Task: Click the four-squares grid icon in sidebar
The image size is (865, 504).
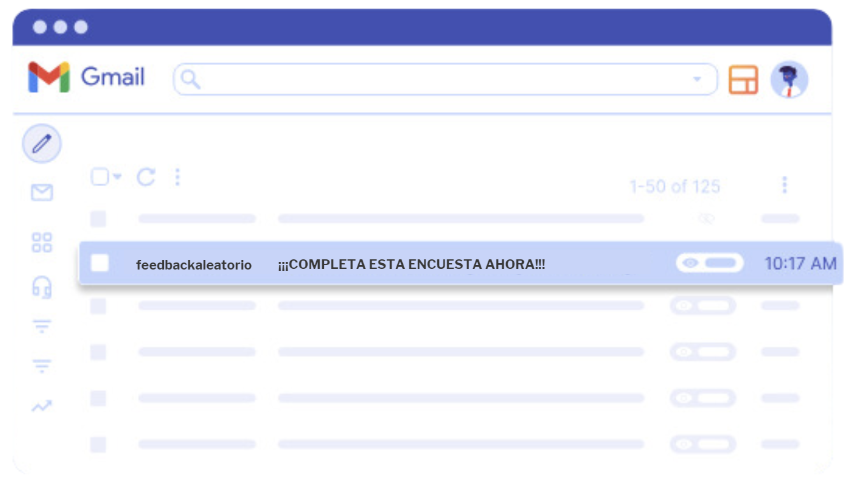Action: [x=42, y=243]
